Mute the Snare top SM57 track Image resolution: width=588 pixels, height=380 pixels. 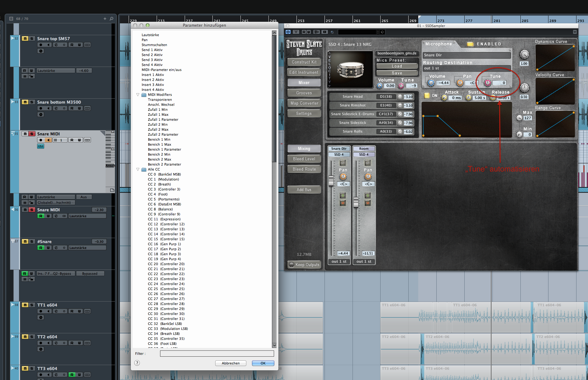[x=25, y=39]
